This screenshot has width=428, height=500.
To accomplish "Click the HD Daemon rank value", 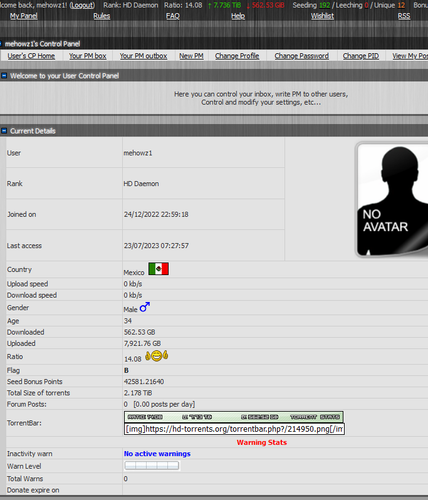I will [141, 184].
